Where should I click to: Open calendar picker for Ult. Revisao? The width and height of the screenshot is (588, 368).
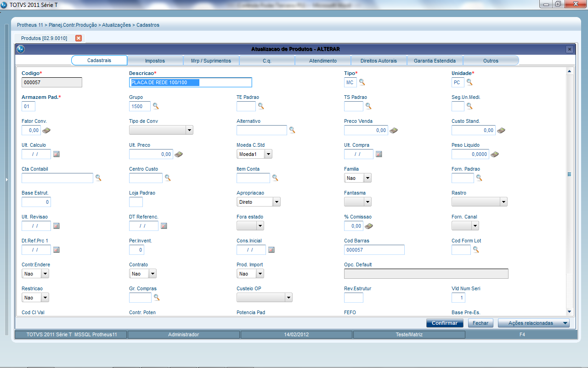click(x=57, y=226)
